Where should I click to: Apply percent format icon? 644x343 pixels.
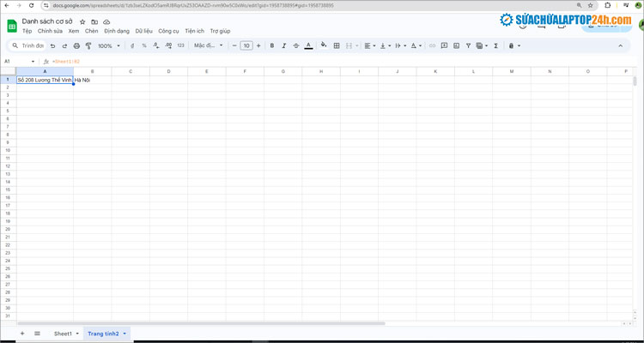pos(144,46)
